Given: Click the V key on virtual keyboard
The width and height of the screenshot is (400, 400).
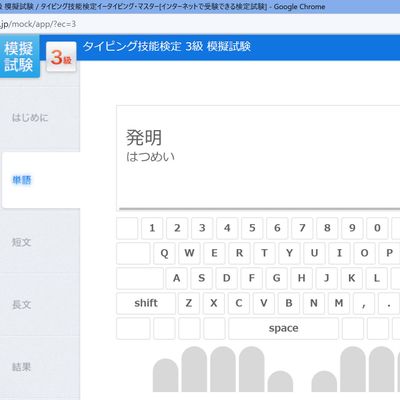Looking at the screenshot, I should [264, 303].
